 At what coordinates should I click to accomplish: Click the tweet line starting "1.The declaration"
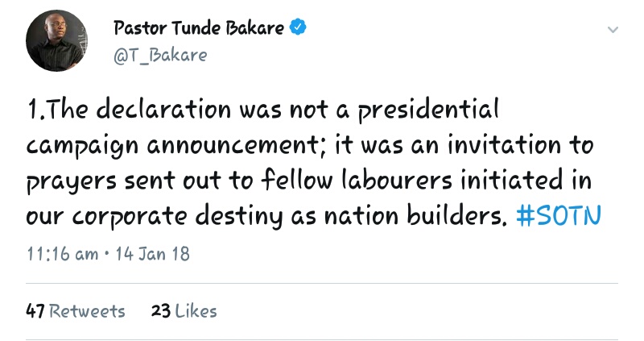pyautogui.click(x=262, y=109)
